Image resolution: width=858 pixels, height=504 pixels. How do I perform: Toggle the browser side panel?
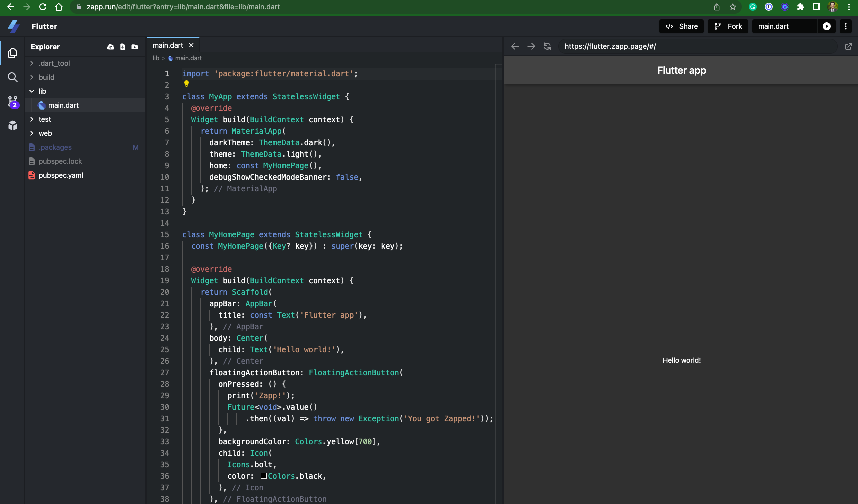coord(817,7)
